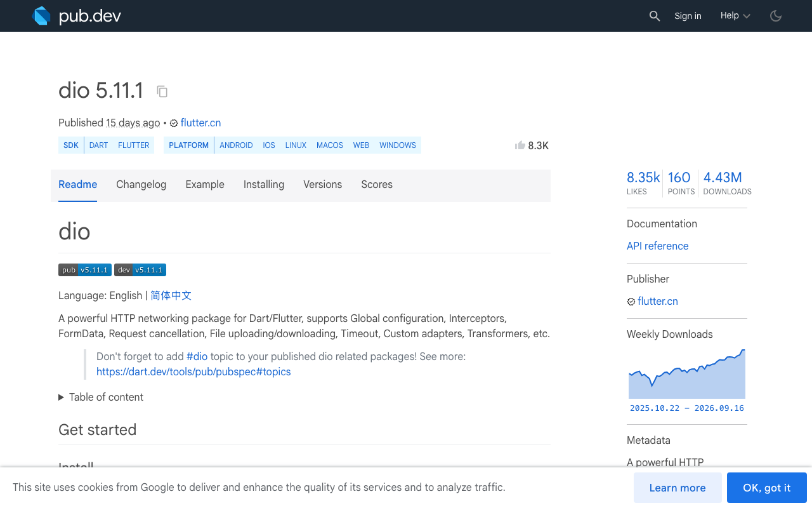Switch to the Readme tab

coord(77,185)
